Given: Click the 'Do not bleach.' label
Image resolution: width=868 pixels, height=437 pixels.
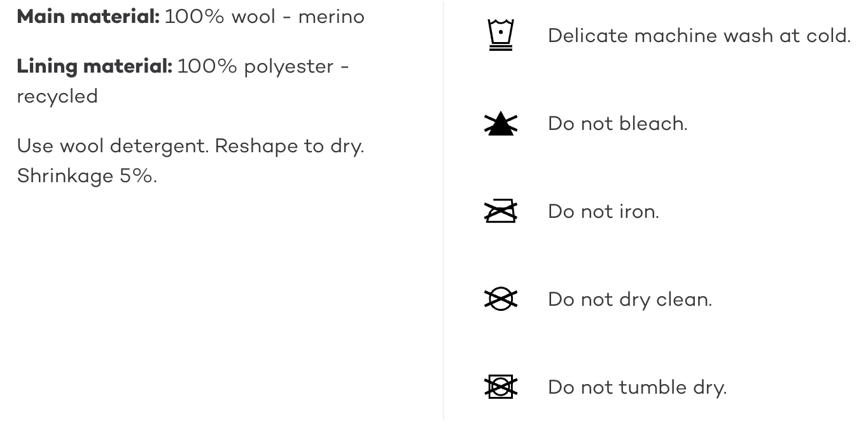Looking at the screenshot, I should (x=617, y=124).
